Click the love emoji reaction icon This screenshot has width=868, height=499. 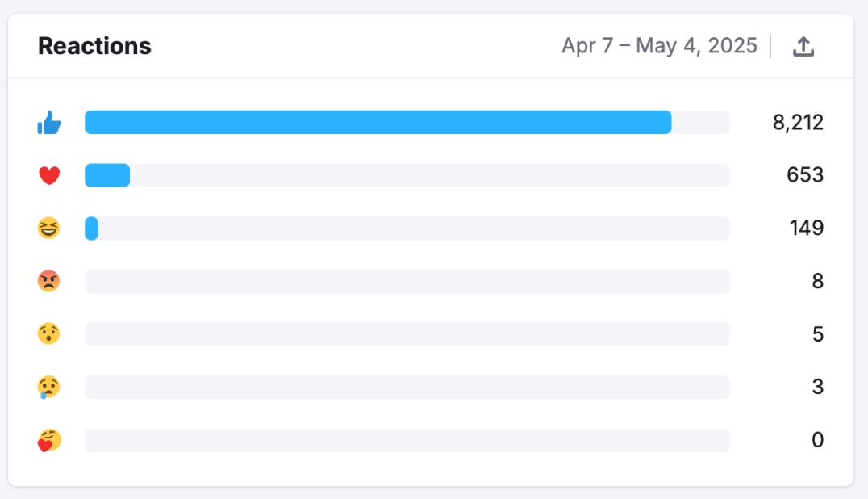pos(50,439)
